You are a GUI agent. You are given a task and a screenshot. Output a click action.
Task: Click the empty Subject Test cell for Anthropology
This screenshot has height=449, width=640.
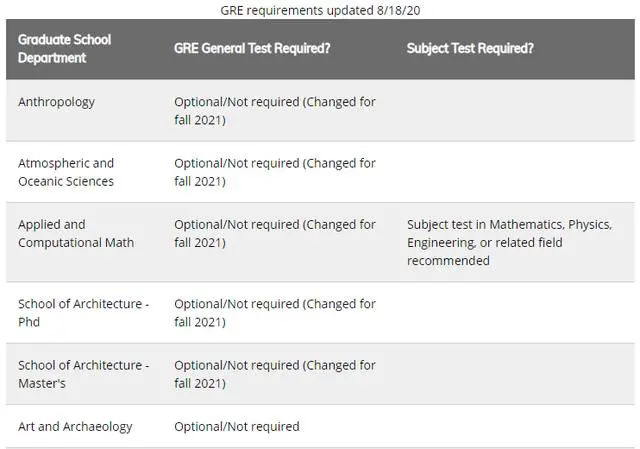coord(515,111)
